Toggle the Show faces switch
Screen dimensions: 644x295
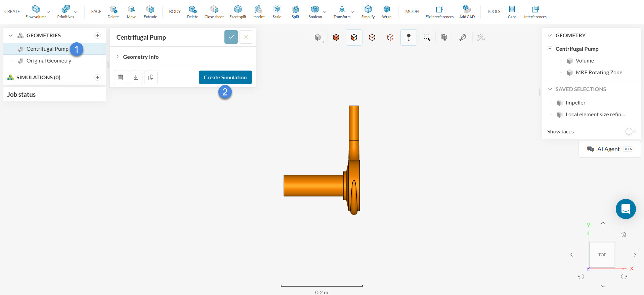[x=630, y=131]
